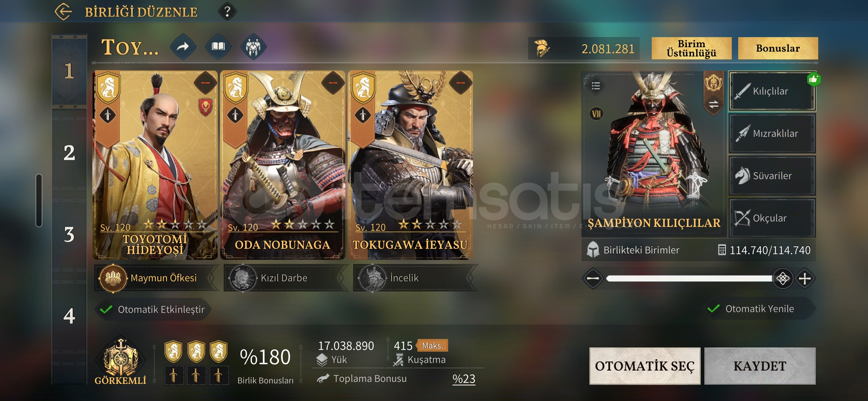Select the Kılıçlılar unit type

tap(772, 91)
